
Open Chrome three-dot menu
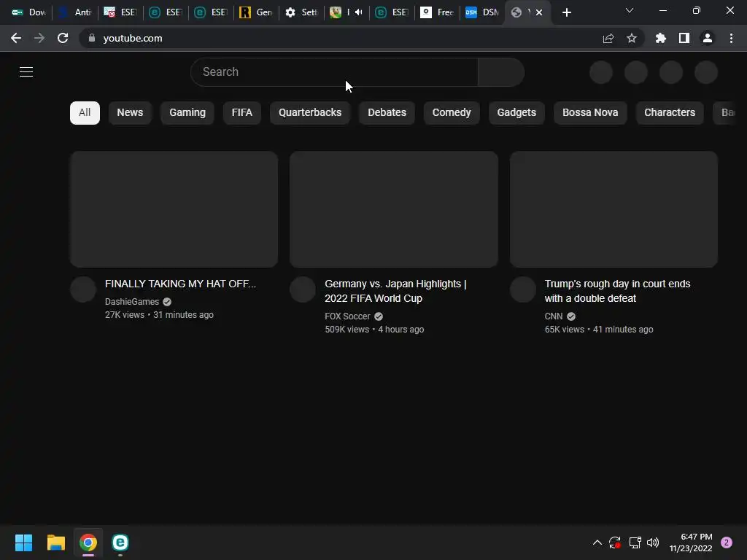(731, 38)
